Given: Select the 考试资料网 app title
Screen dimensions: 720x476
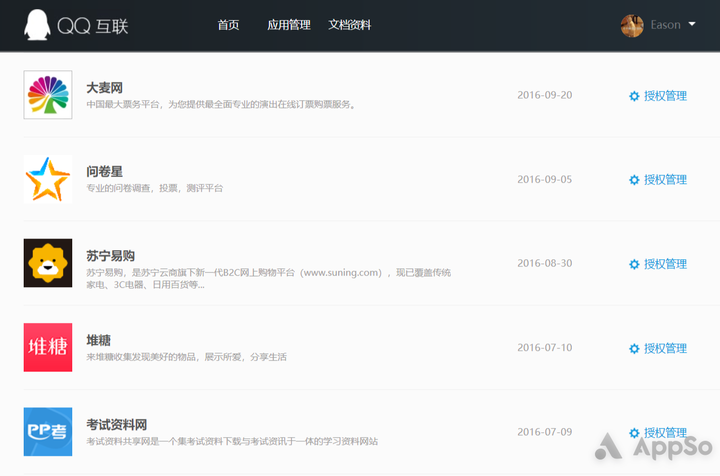Looking at the screenshot, I should coord(116,425).
